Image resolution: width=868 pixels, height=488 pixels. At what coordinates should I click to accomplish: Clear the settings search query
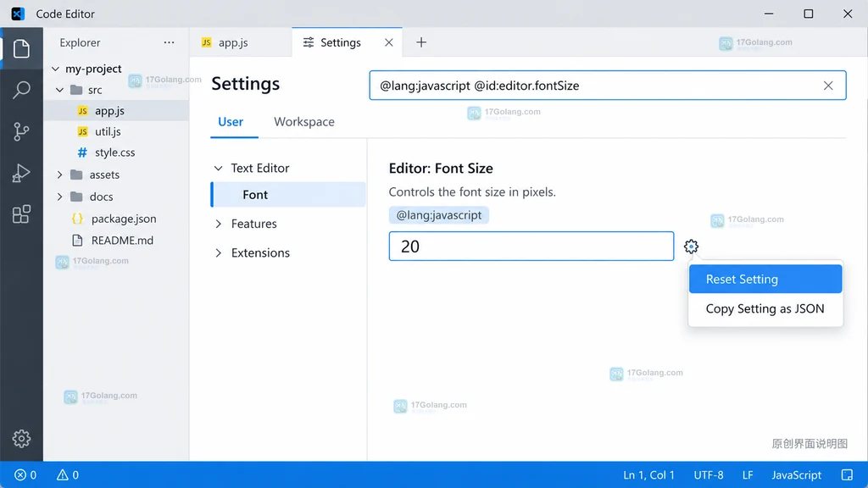pyautogui.click(x=828, y=86)
